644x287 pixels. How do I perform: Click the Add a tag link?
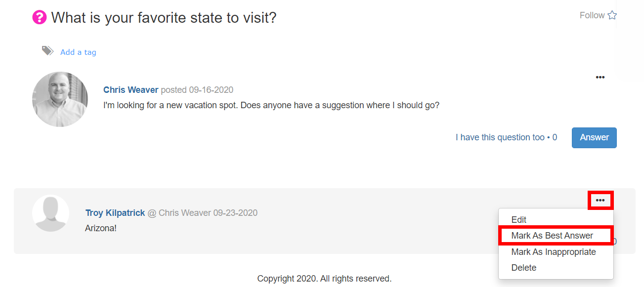pyautogui.click(x=78, y=52)
